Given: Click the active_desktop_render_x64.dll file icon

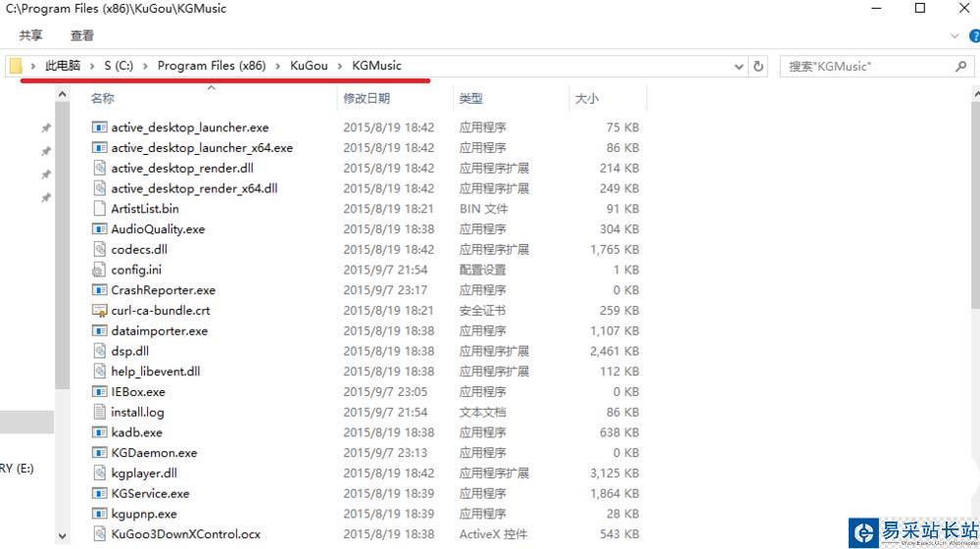Looking at the screenshot, I should (99, 189).
